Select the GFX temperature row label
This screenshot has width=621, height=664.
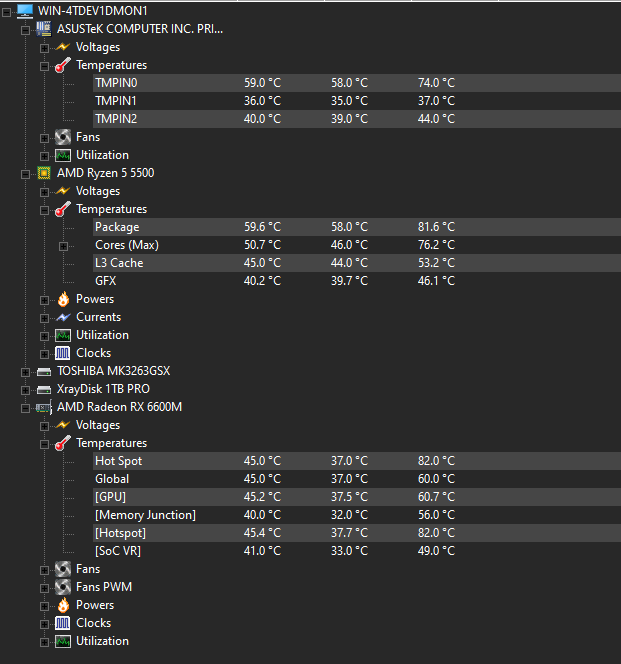pyautogui.click(x=105, y=281)
